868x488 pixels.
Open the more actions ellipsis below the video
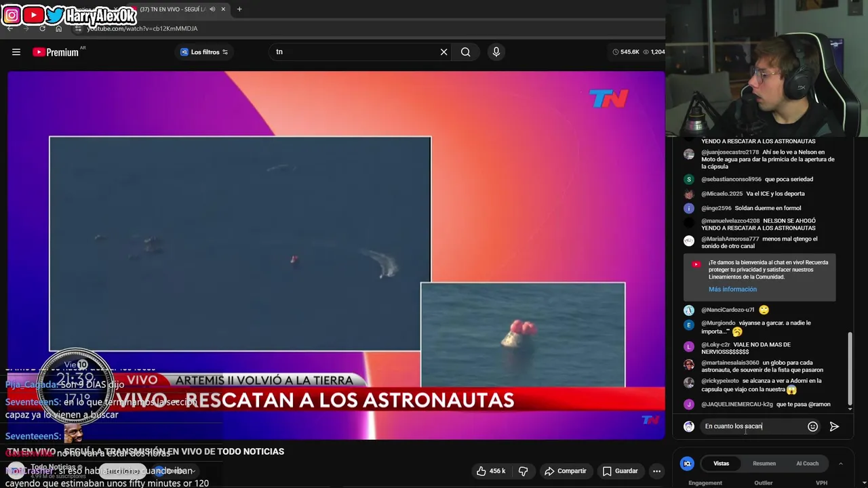(x=656, y=471)
